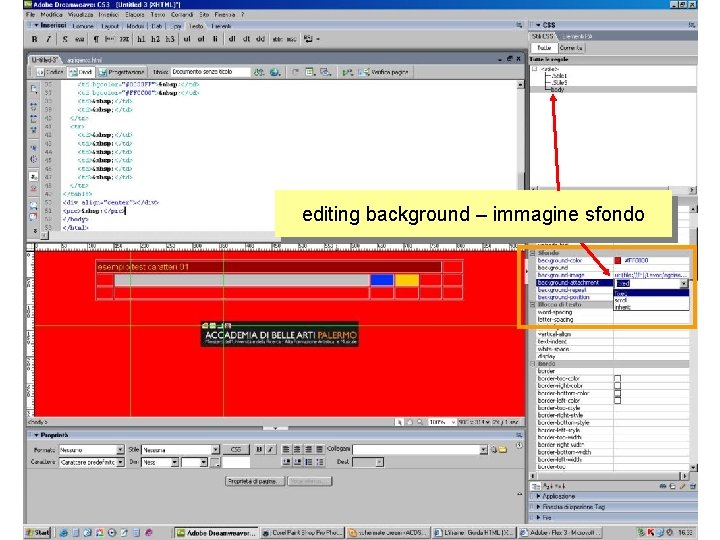Click the view options icon in document toolbar
Screen dimensions: 720x540
point(310,72)
